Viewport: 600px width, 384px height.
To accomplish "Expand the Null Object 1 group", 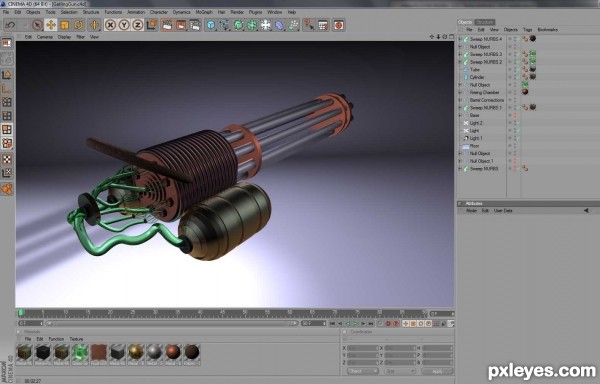I will [x=460, y=161].
